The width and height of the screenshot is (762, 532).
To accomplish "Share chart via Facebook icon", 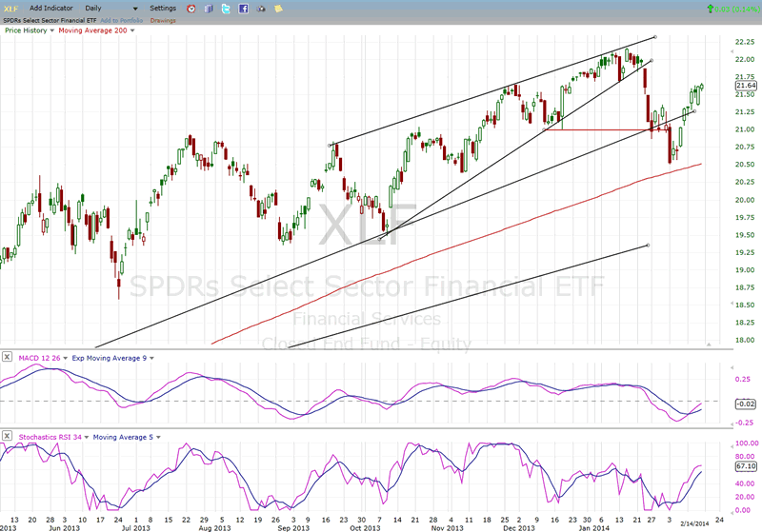I will click(x=243, y=8).
